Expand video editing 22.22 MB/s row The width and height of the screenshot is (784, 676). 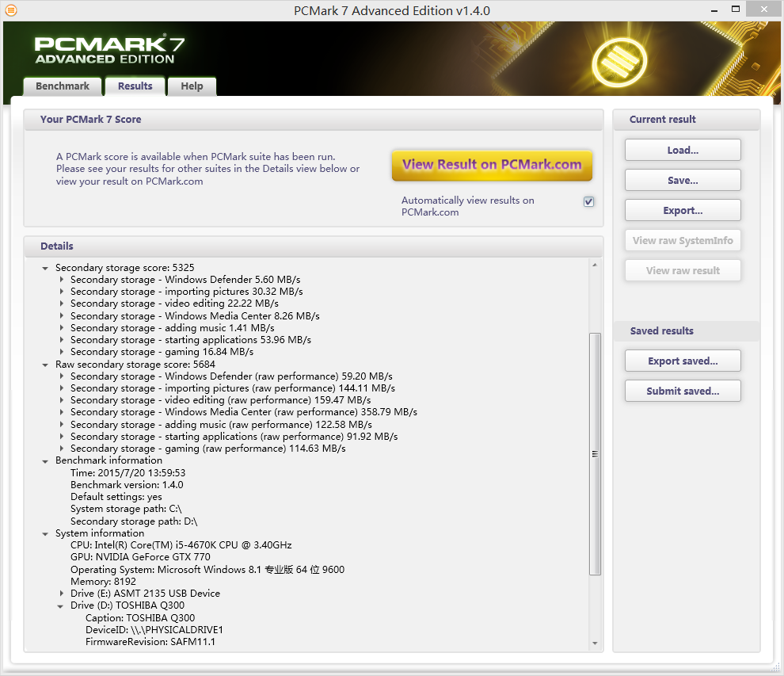click(62, 304)
